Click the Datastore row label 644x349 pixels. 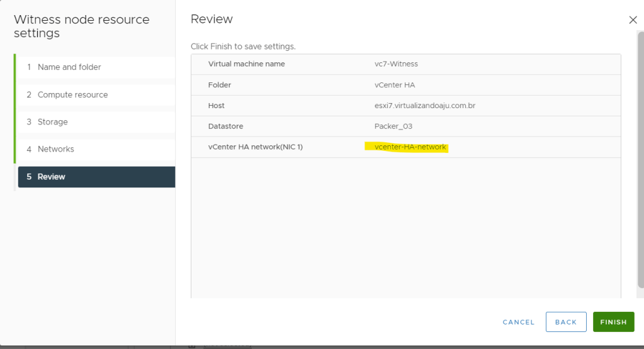[225, 126]
